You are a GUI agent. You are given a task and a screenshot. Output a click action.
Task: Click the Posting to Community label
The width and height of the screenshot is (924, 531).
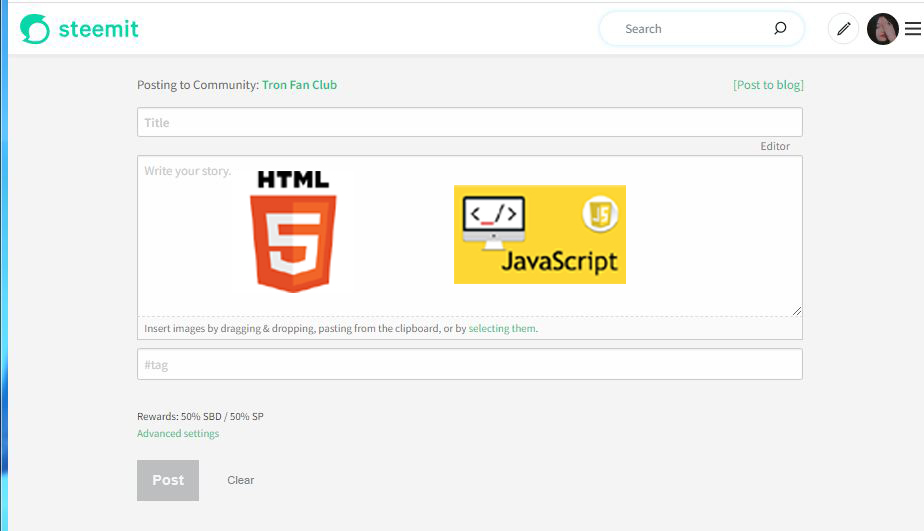coord(198,85)
